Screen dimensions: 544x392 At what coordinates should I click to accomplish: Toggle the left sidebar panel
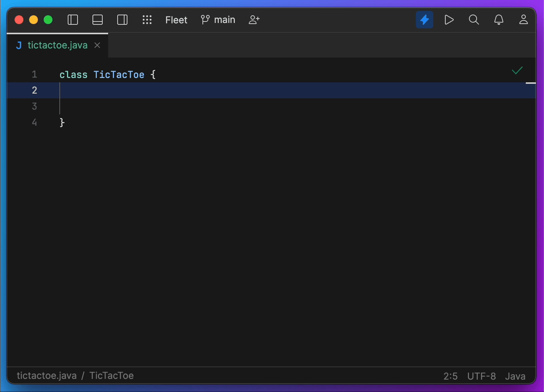tap(73, 20)
